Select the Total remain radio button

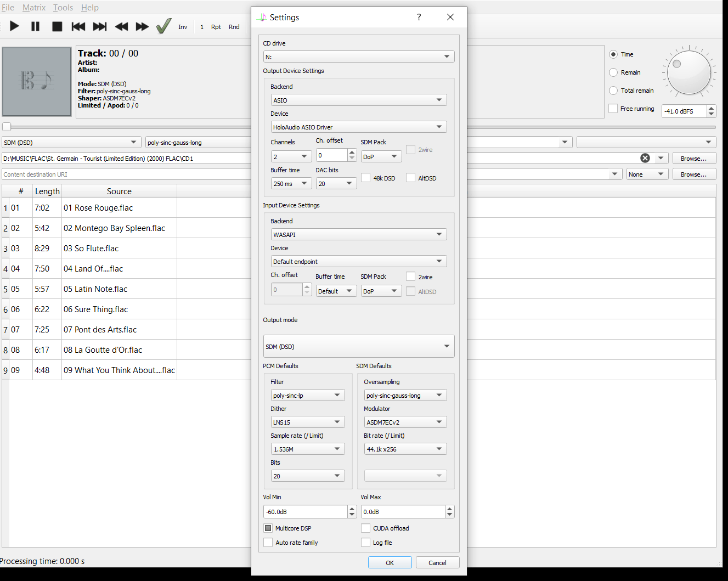613,91
